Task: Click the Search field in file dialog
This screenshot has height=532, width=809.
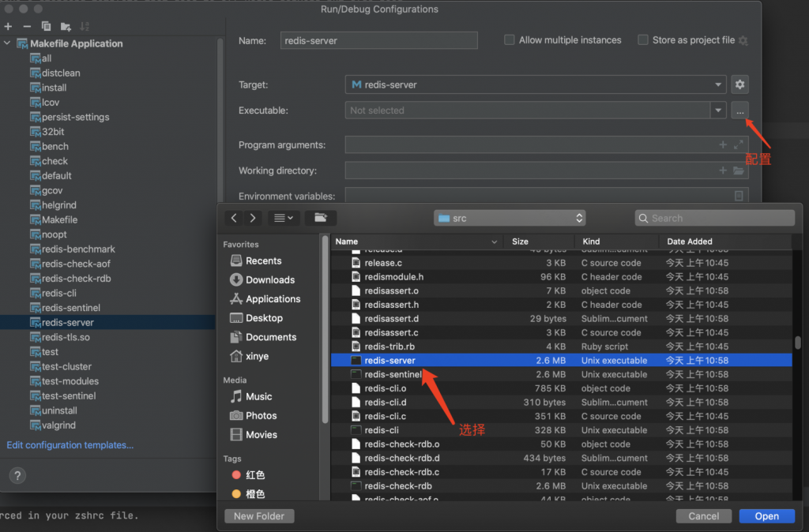Action: 715,218
